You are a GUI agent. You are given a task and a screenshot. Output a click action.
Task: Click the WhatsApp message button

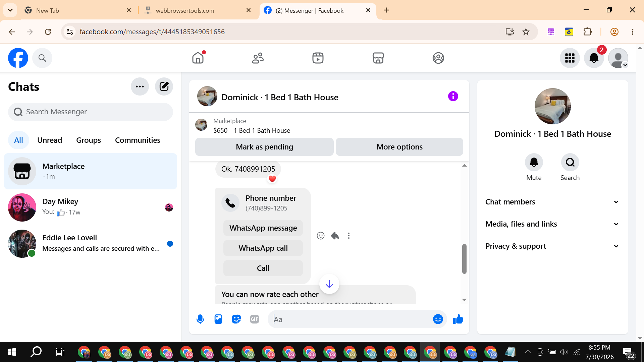tap(263, 228)
